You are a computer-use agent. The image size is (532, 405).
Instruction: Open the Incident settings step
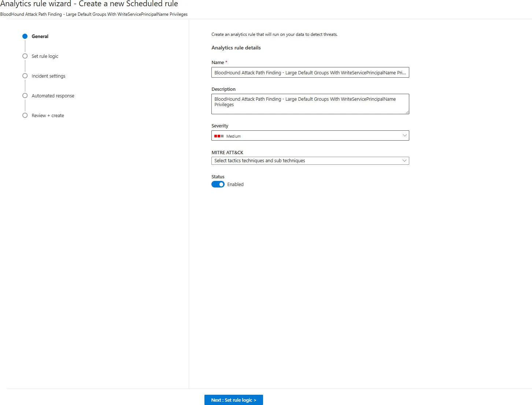[48, 76]
